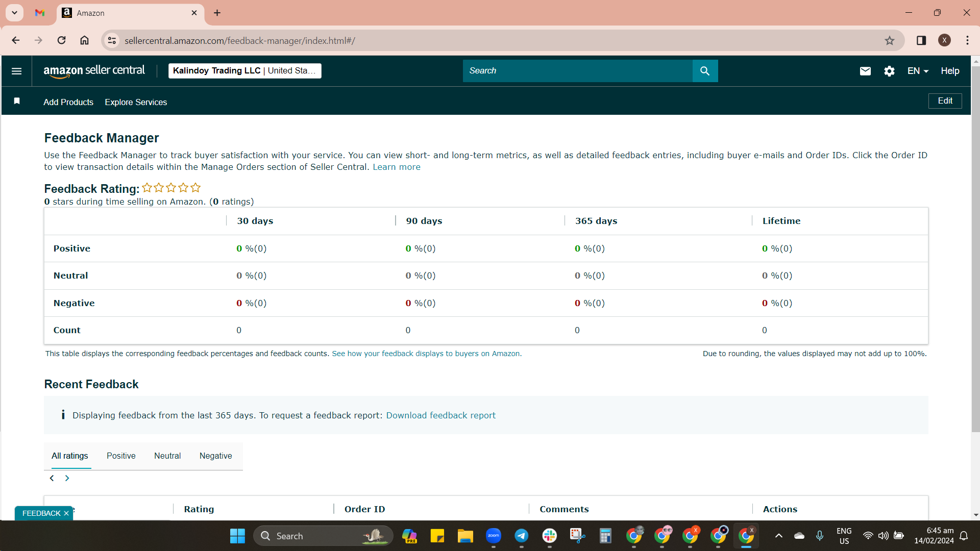Click the Lifetime column header
This screenshot has width=980, height=551.
tap(781, 221)
